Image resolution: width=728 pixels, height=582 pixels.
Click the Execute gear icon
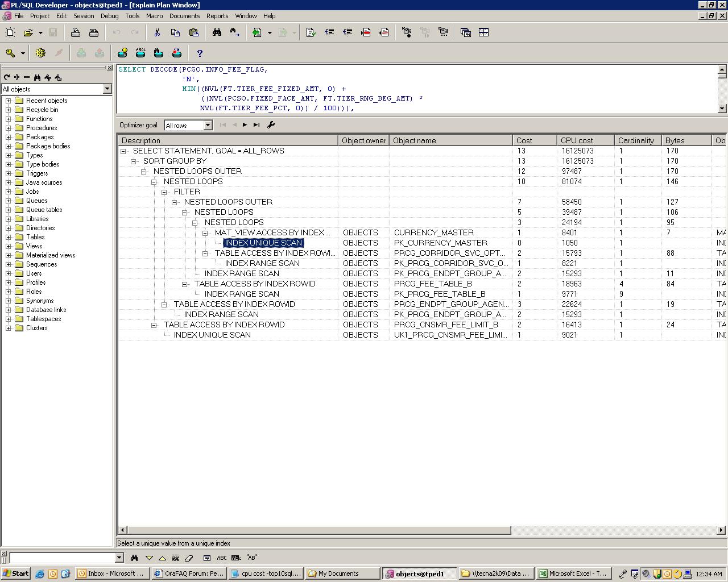[40, 53]
